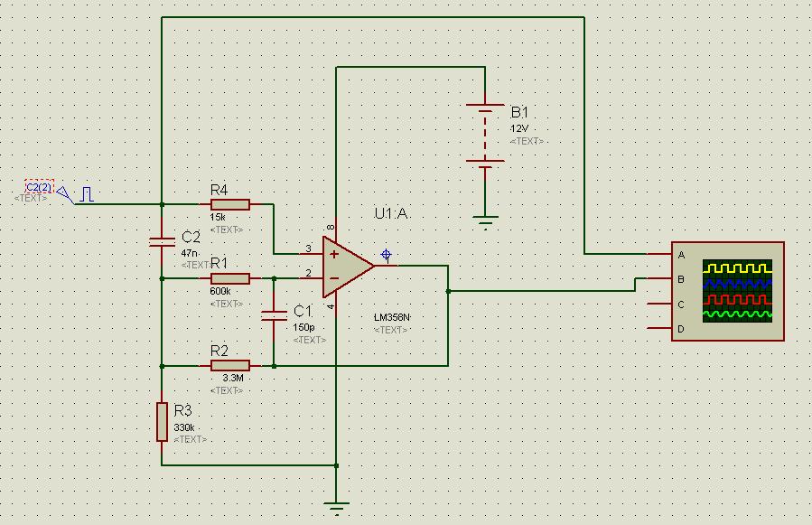
Task: Click op-amp non-inverting input pin 3
Action: [x=311, y=254]
